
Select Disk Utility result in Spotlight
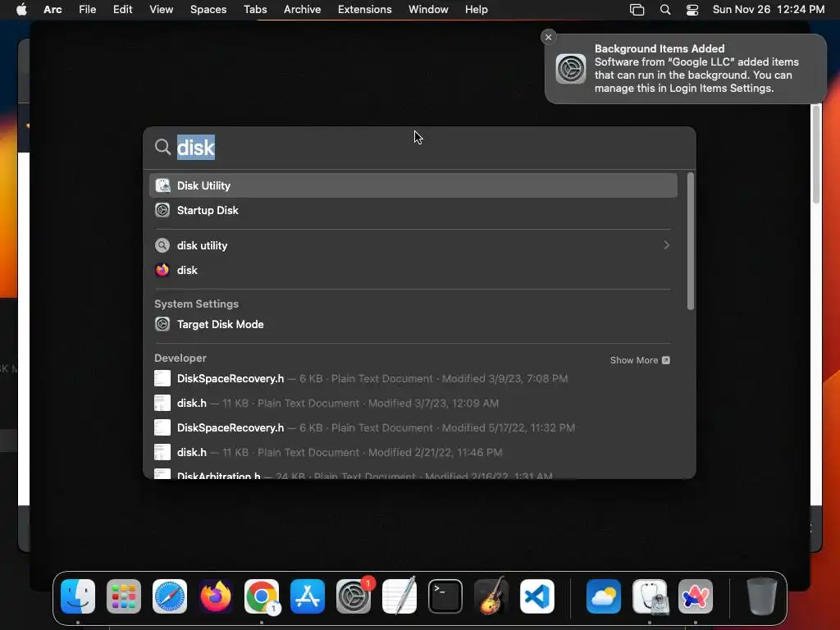pos(413,185)
